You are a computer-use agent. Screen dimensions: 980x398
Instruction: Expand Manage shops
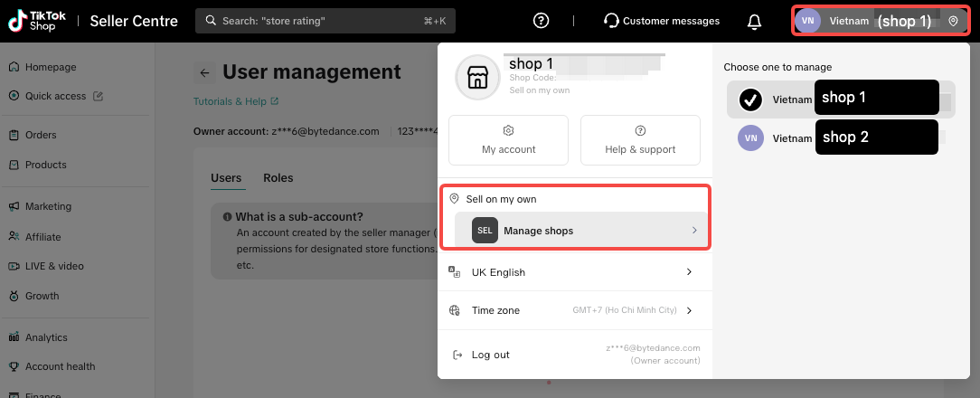coord(581,231)
